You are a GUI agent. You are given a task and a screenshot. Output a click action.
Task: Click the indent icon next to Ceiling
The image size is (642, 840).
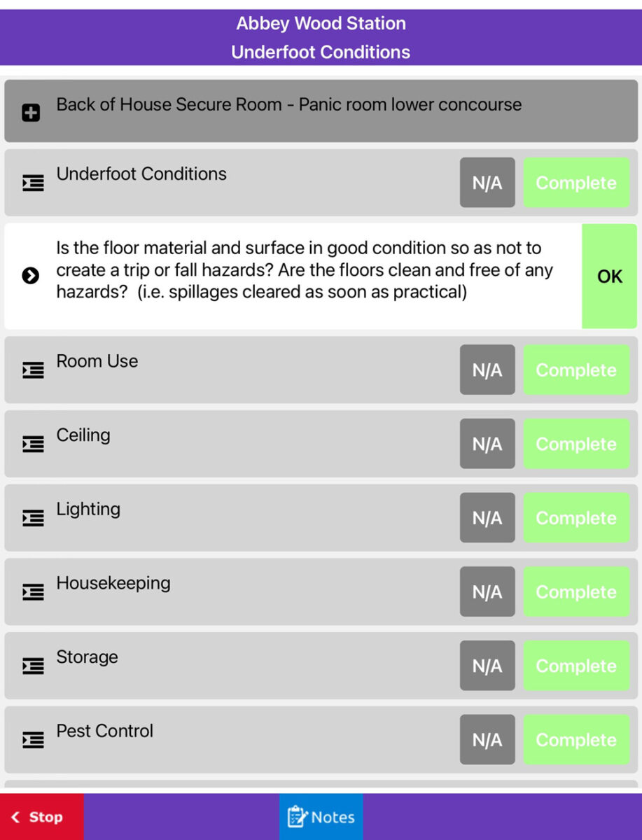[x=33, y=444]
